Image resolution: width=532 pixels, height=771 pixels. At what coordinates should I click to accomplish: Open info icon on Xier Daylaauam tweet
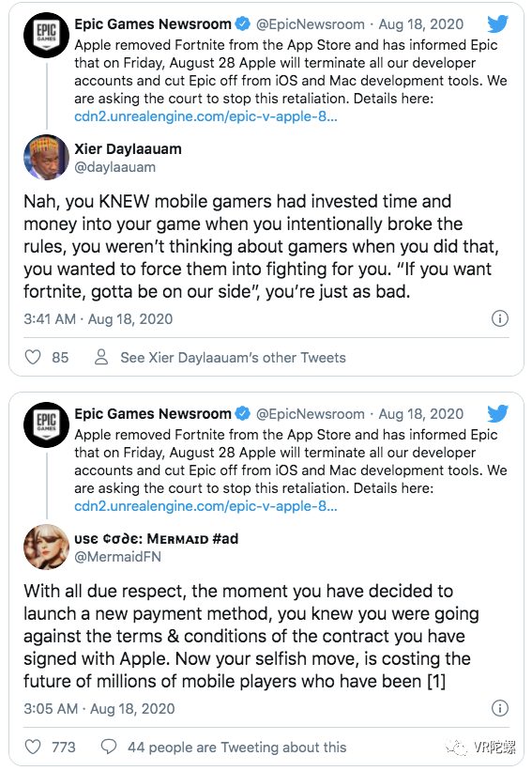click(x=499, y=318)
